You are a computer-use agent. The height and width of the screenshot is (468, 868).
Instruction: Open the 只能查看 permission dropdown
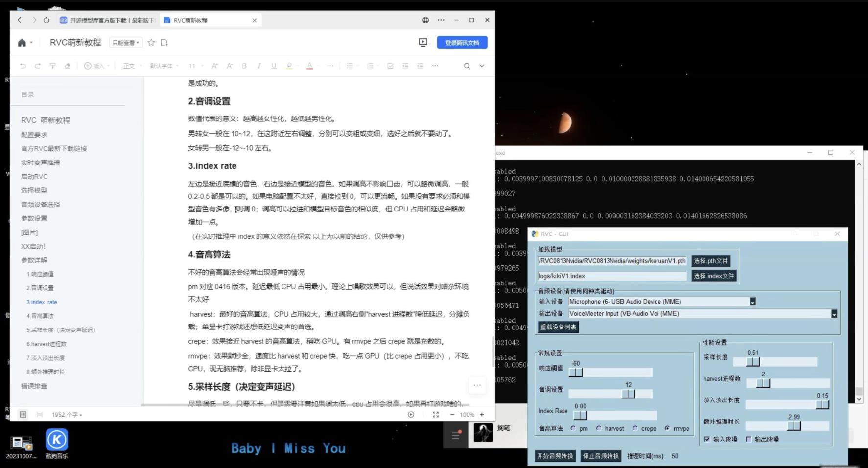125,43
